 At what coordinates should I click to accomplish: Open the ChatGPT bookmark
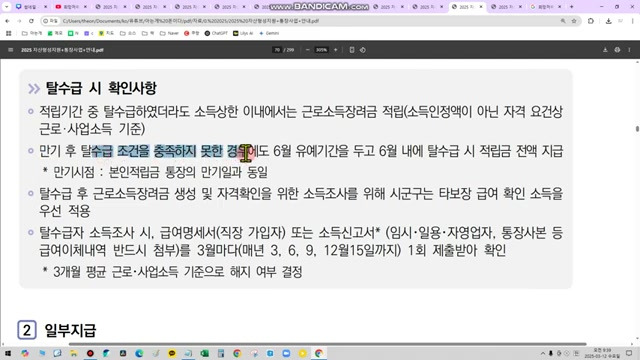pyautogui.click(x=216, y=33)
